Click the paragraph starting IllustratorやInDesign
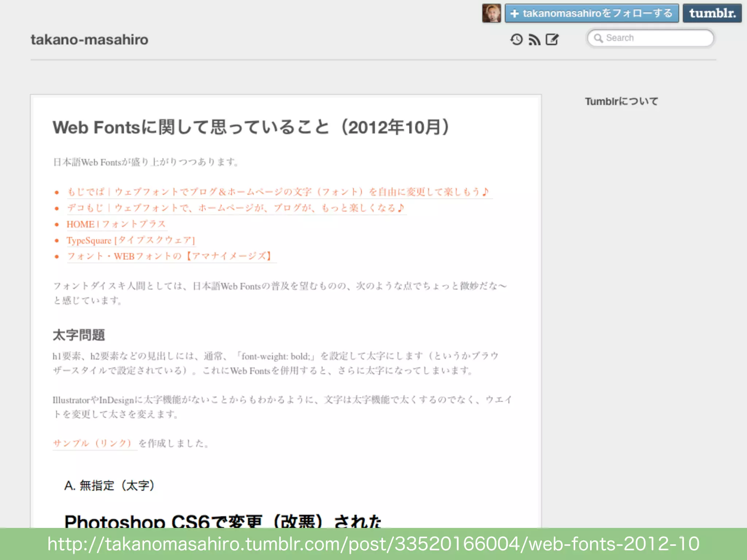 (x=282, y=407)
